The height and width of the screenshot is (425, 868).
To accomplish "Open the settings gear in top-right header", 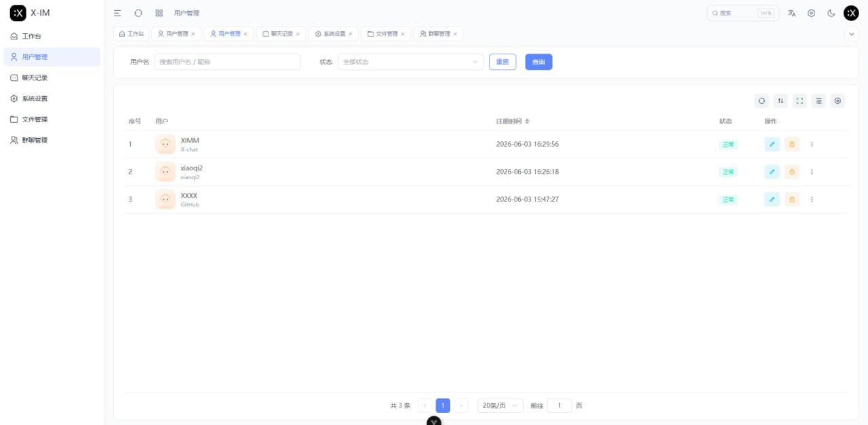I will tap(811, 13).
